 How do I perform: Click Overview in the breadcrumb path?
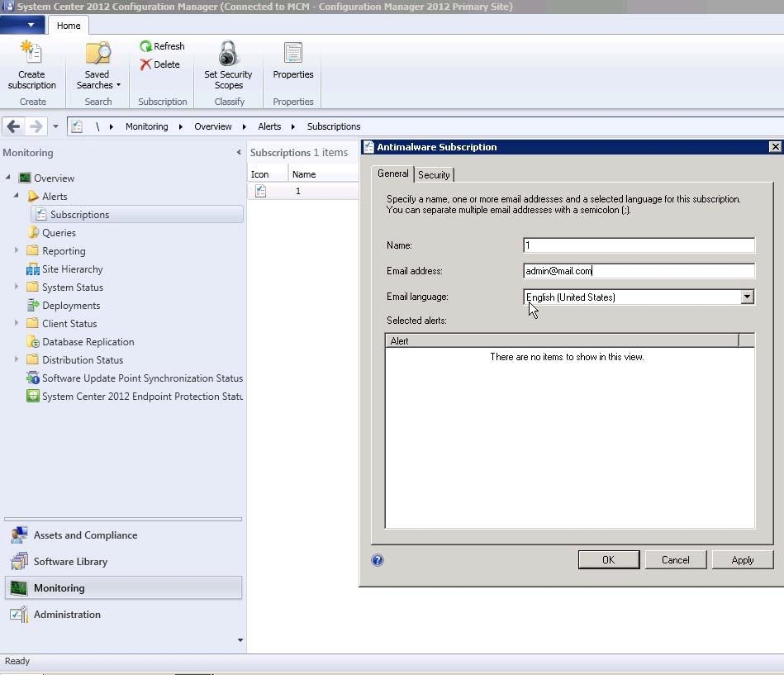(213, 126)
